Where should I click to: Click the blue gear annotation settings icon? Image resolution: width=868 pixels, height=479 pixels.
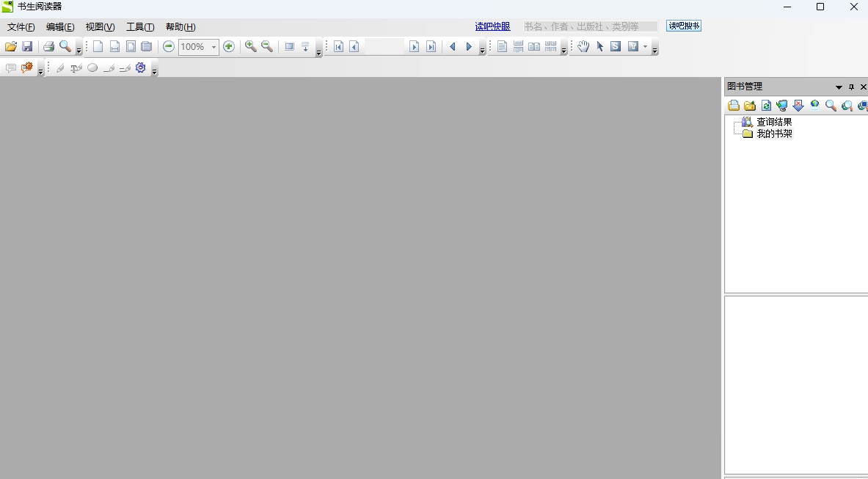coord(141,67)
